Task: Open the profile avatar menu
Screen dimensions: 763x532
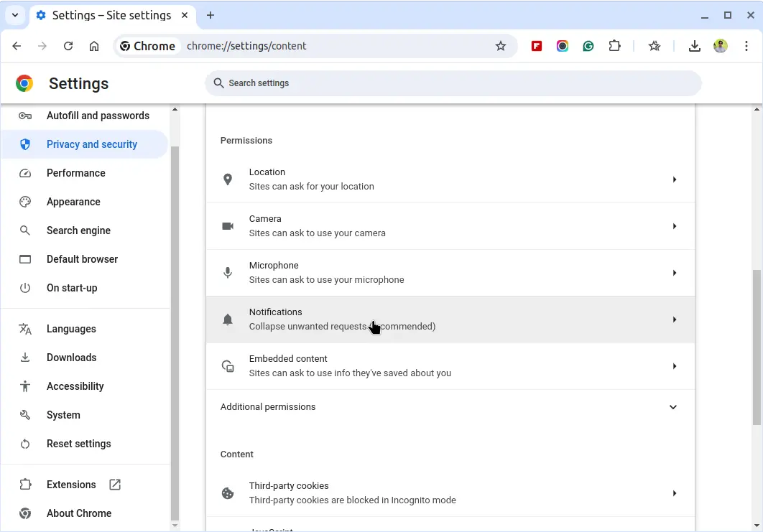Action: (720, 46)
